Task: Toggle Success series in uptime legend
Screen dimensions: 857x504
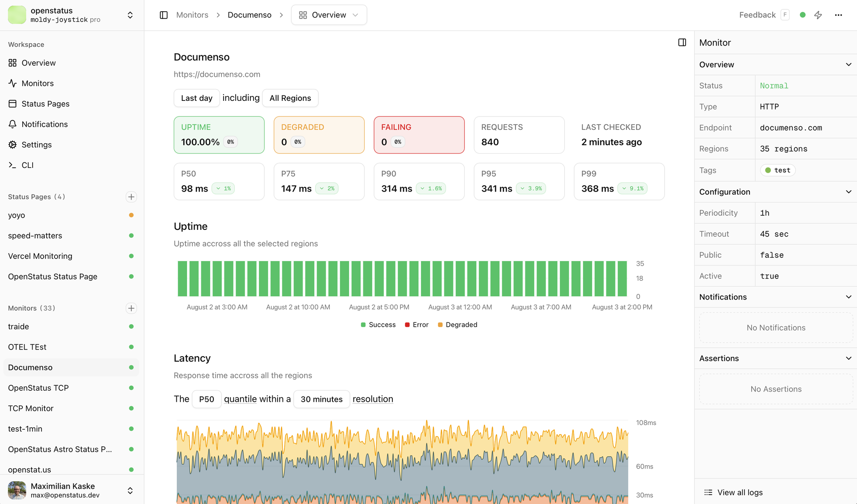Action: [x=378, y=325]
